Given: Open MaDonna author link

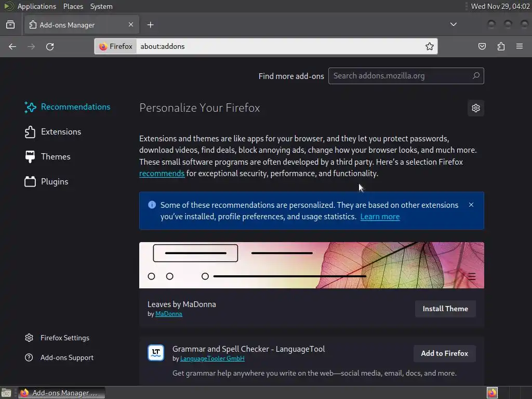Looking at the screenshot, I should tap(169, 314).
